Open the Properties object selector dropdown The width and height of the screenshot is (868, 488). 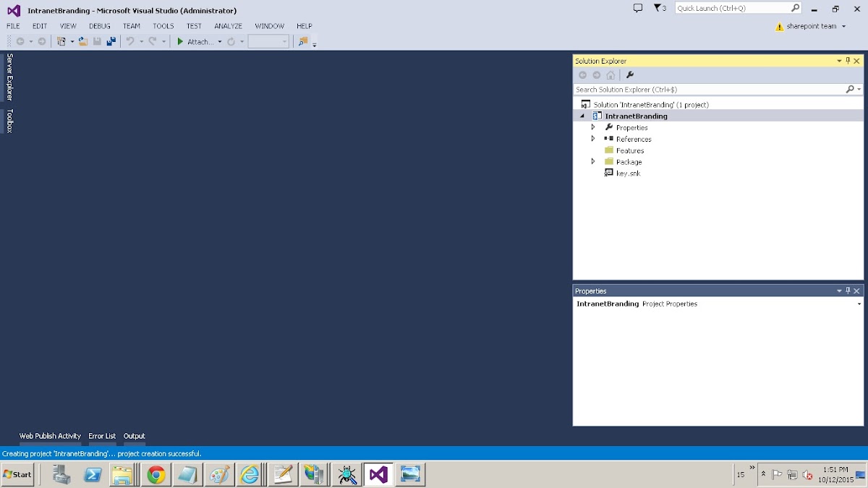859,304
